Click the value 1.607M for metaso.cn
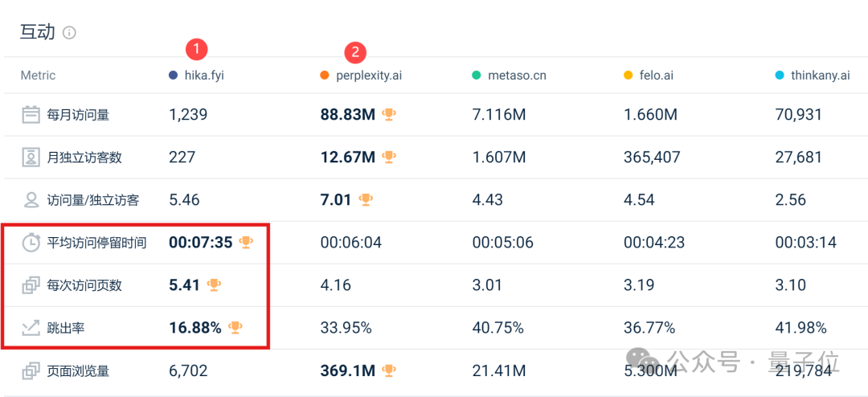868x397 pixels. pyautogui.click(x=499, y=158)
